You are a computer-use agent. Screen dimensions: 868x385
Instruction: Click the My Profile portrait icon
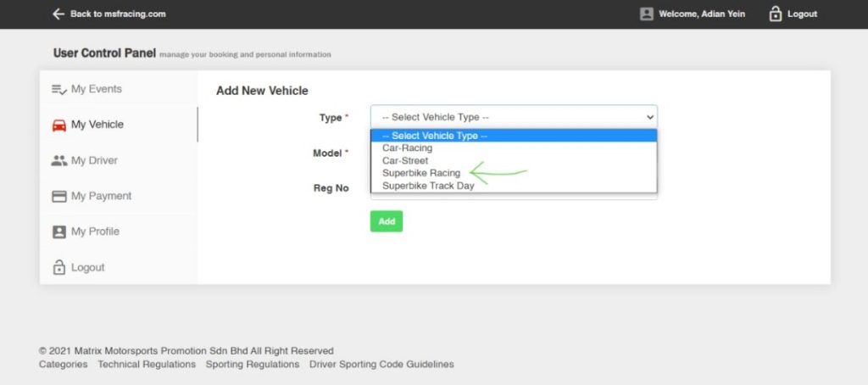[x=58, y=232]
